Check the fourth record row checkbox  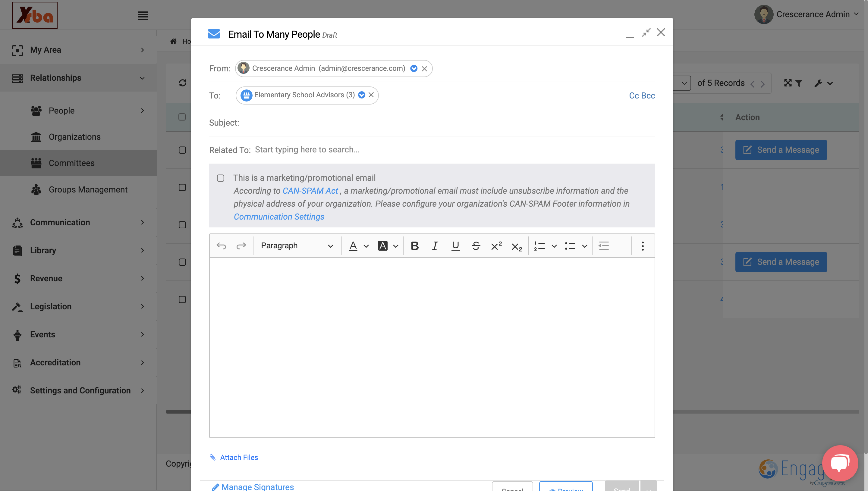coord(182,262)
